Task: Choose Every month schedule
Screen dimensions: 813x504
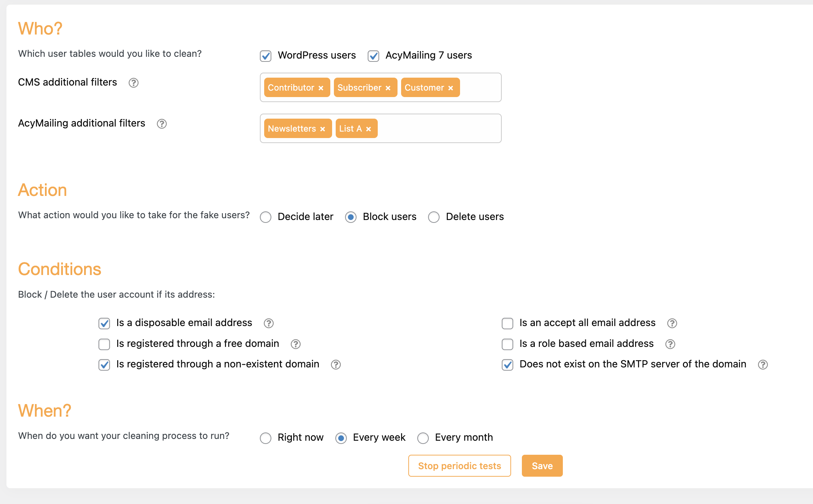Action: coord(423,438)
